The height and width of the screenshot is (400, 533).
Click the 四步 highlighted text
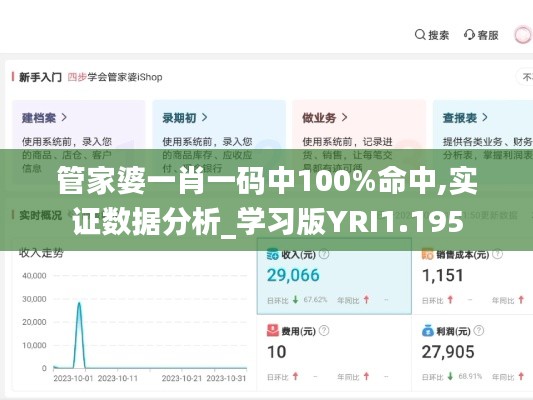(77, 77)
